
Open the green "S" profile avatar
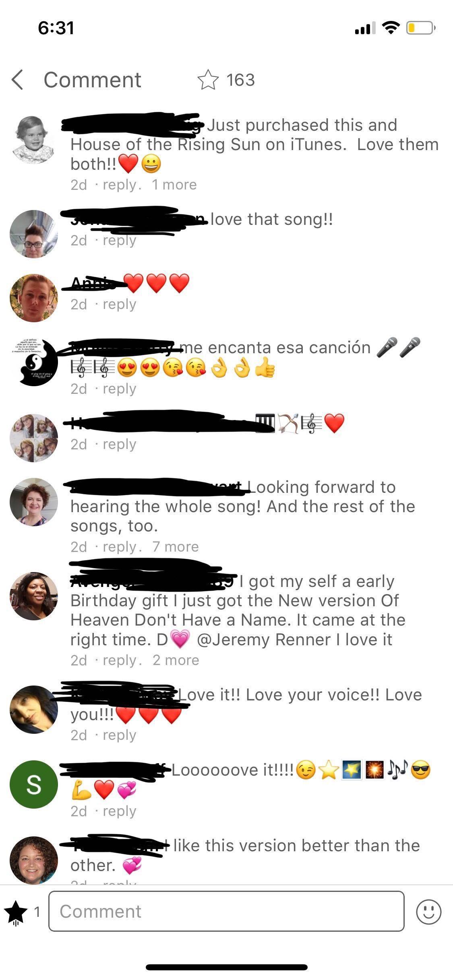[x=34, y=784]
